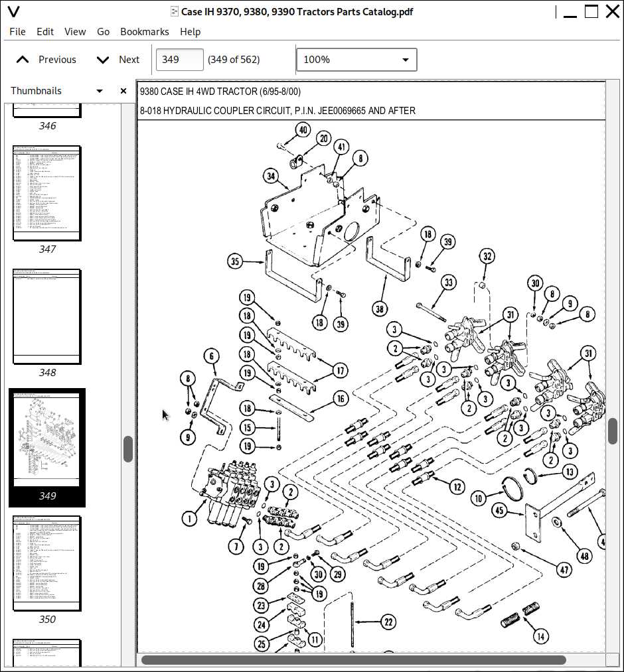
Task: Close the Thumbnails side pane
Action: coord(123,91)
